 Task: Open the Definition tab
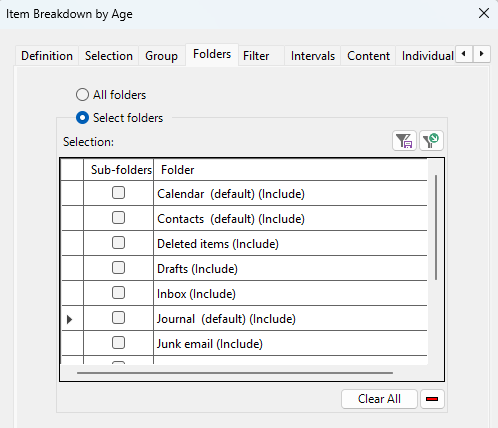(x=47, y=56)
